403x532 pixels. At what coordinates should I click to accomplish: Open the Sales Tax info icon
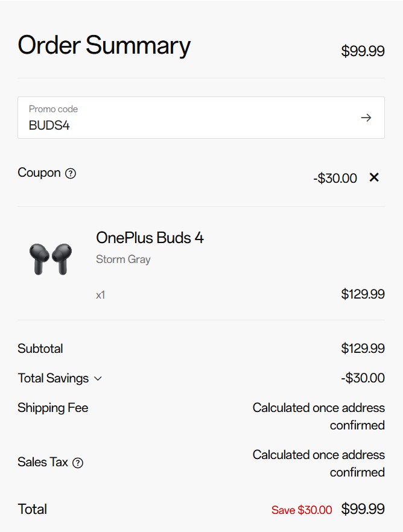point(78,463)
